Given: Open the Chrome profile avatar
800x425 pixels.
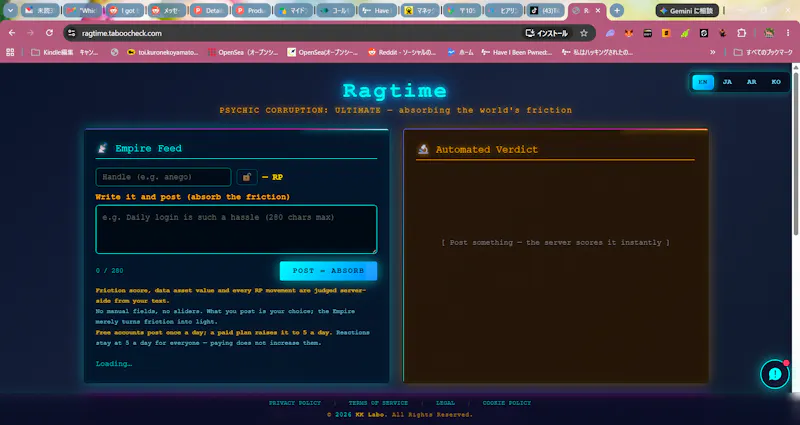Looking at the screenshot, I should pyautogui.click(x=769, y=33).
